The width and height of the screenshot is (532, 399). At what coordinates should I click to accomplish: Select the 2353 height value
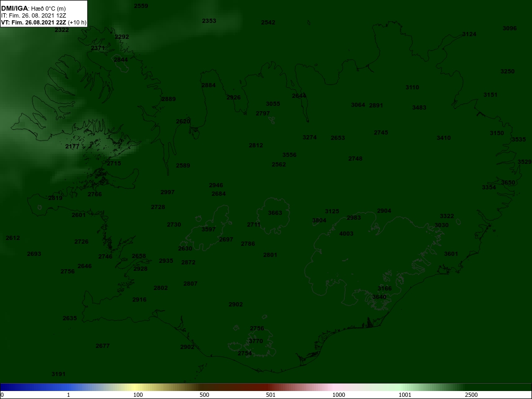coord(209,21)
